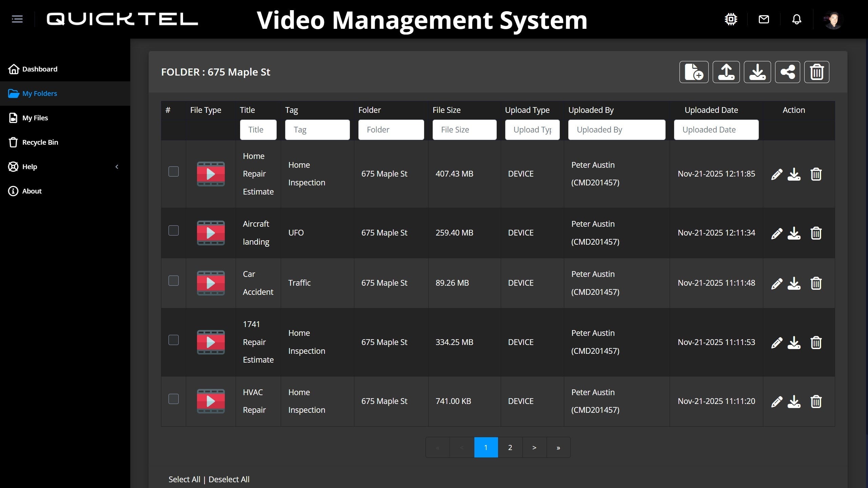Expand the Help menu chevron

coord(117,167)
